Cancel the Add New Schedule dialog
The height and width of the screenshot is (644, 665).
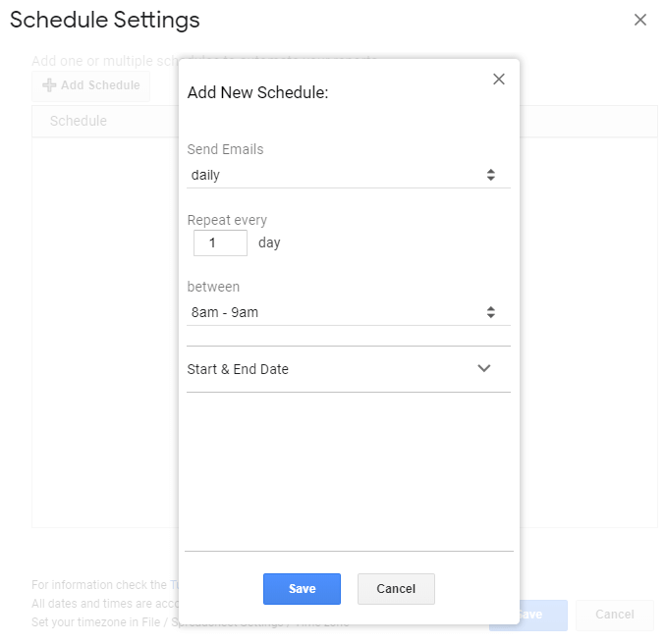[396, 589]
